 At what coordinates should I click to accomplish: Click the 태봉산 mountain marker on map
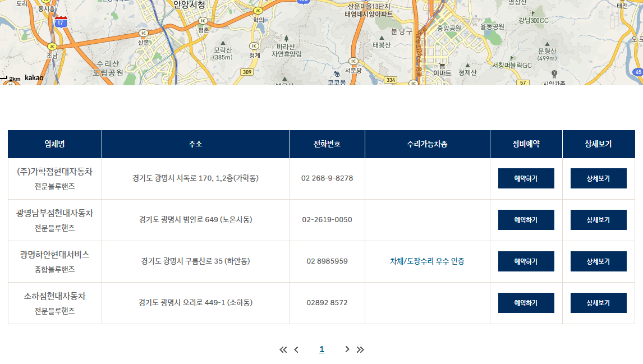pyautogui.click(x=382, y=38)
